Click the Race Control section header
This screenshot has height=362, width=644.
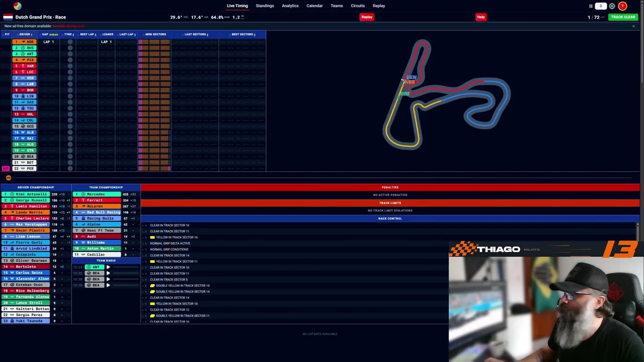pos(390,219)
